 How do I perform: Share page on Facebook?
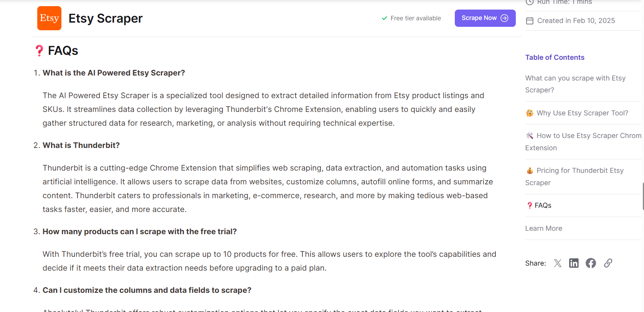pyautogui.click(x=591, y=263)
